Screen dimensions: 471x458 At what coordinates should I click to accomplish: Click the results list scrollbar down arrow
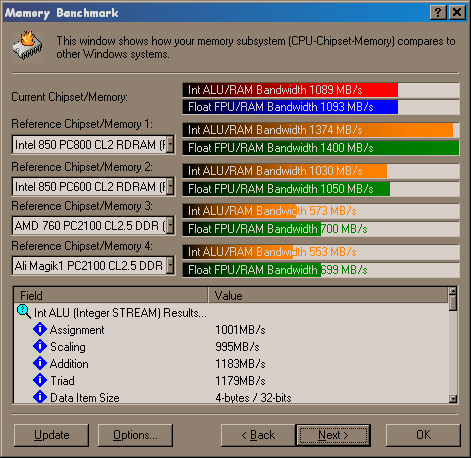point(453,399)
